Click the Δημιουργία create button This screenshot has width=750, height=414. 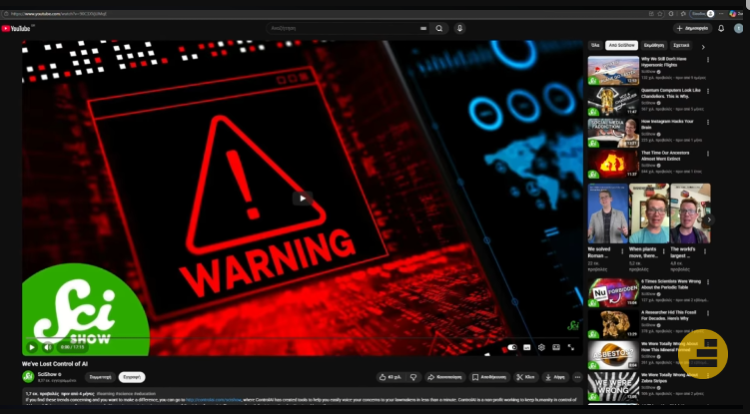(693, 29)
